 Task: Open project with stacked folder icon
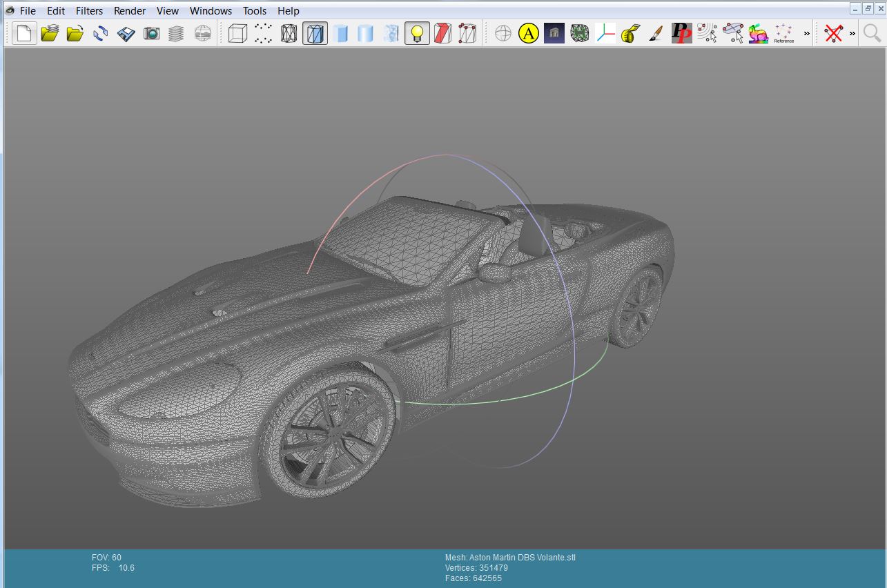50,33
